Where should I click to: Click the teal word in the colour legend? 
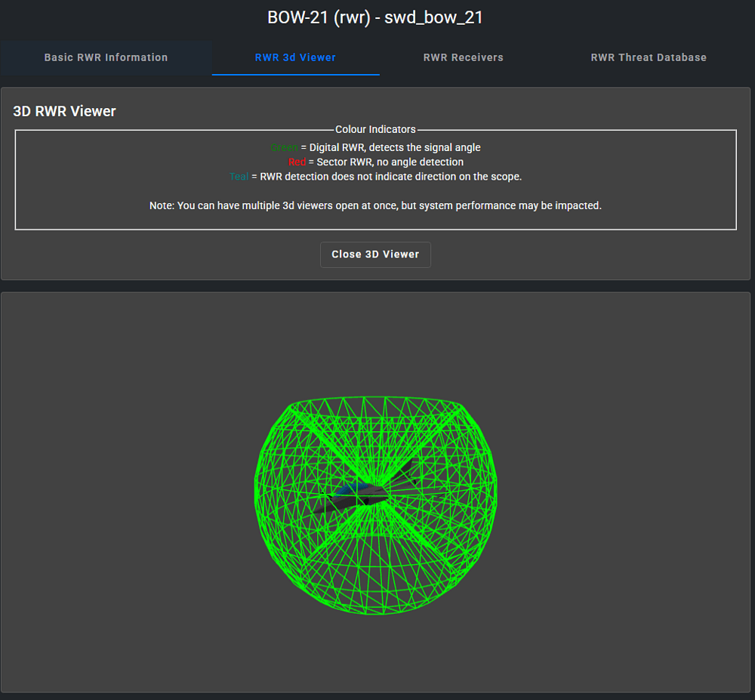[x=239, y=177]
